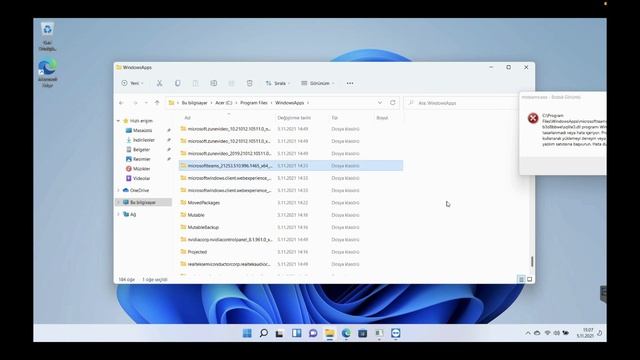This screenshot has height=360, width=640.
Task: Select the MovedPackages folder
Action: 204,203
